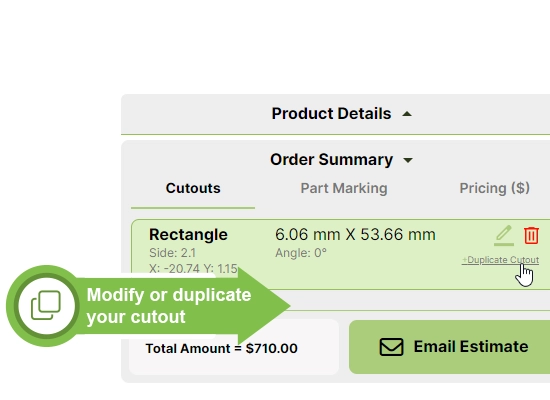Click the 6.06 mm X 53.66 mm dimensions text
Screen dimensions: 550x400
click(x=355, y=234)
